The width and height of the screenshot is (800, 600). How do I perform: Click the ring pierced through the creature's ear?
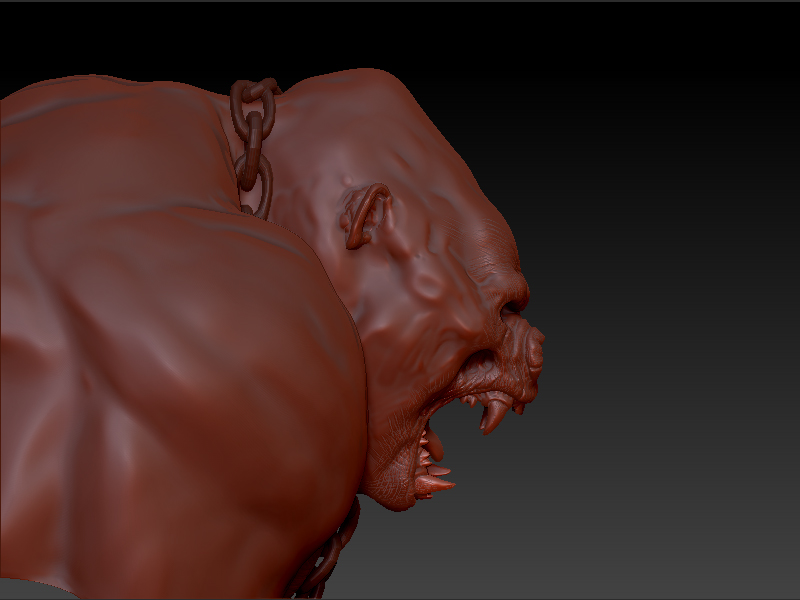pyautogui.click(x=366, y=216)
